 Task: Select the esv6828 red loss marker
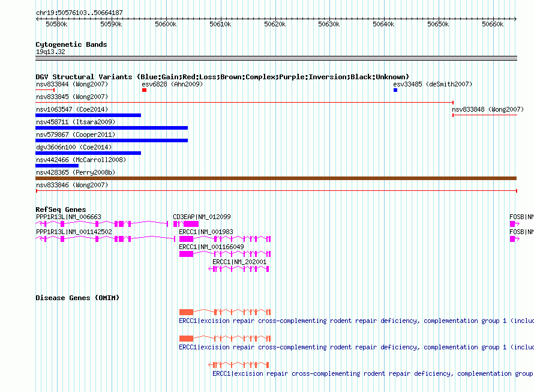pos(145,90)
